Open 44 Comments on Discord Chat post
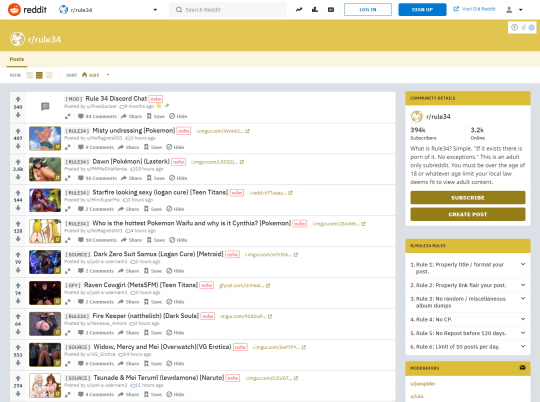Image resolution: width=540 pixels, height=402 pixels. coord(97,116)
